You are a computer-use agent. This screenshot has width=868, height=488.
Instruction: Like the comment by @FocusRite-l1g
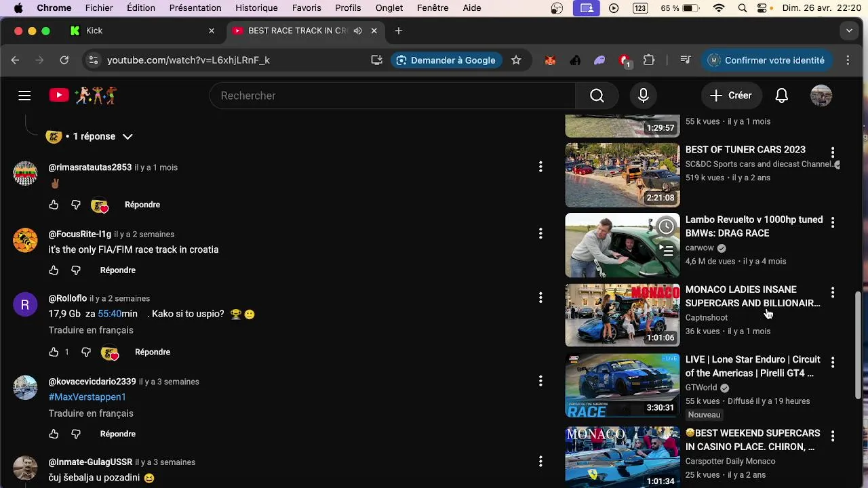[54, 270]
